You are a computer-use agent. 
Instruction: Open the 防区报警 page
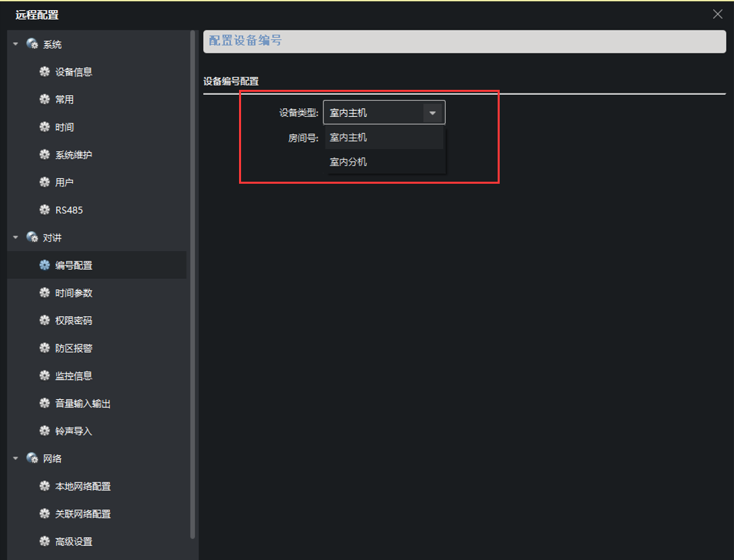[74, 348]
